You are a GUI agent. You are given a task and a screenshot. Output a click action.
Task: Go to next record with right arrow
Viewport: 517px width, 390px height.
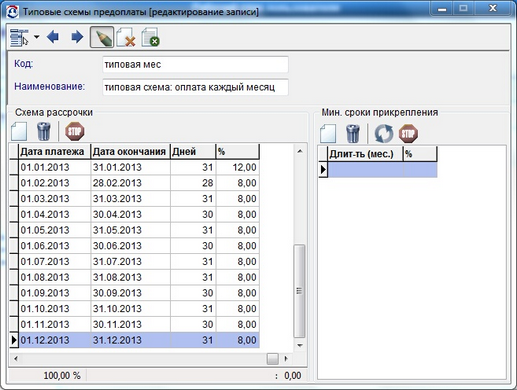[77, 37]
